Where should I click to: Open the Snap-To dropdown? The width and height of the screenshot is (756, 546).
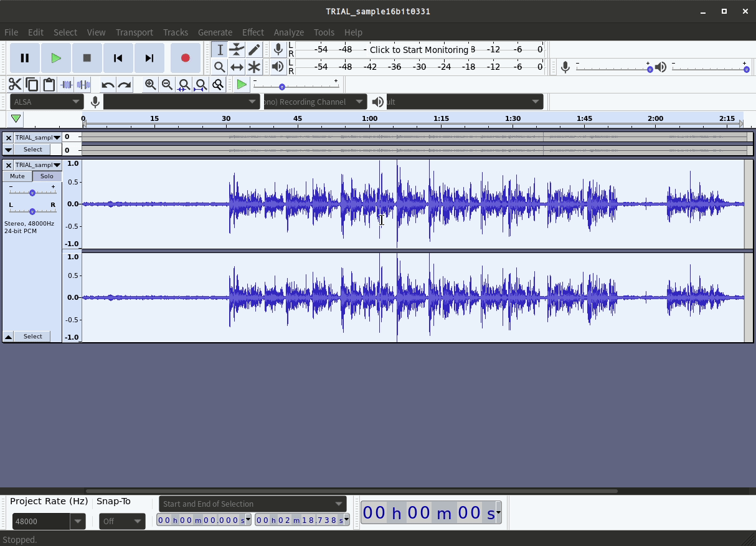coord(122,522)
